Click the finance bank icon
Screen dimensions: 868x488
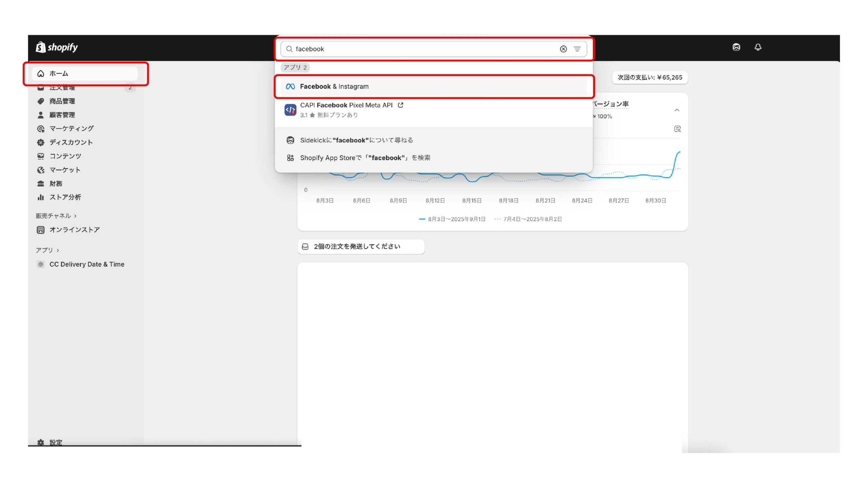[41, 183]
